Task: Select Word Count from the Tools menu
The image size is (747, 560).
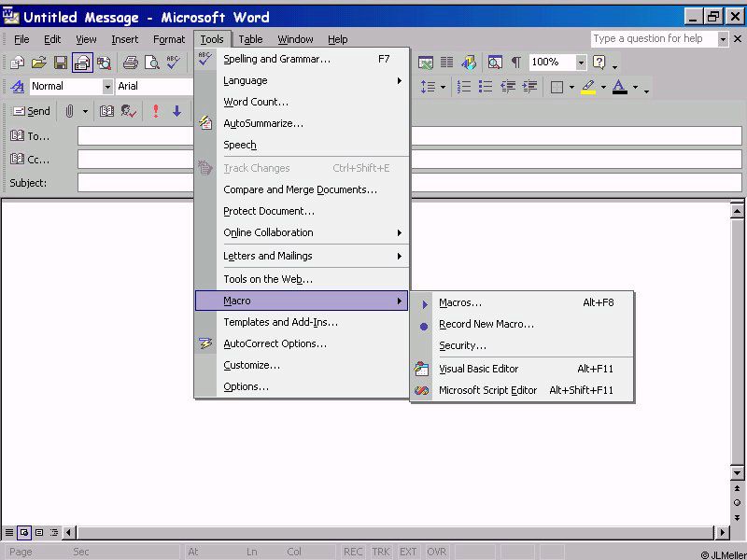Action: tap(256, 102)
